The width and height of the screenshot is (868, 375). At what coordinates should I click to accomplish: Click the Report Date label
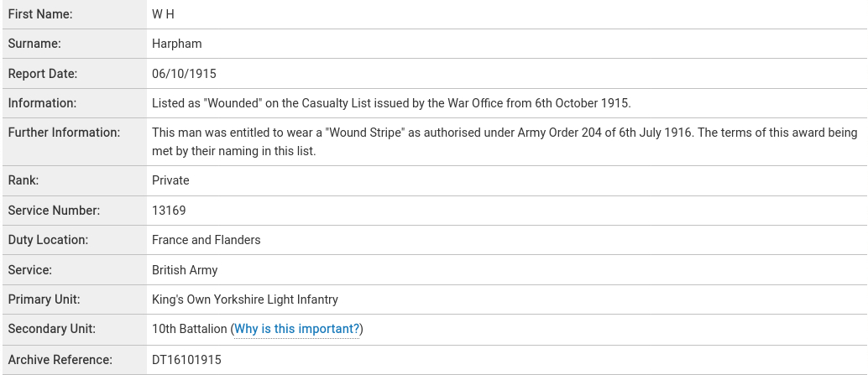click(43, 74)
